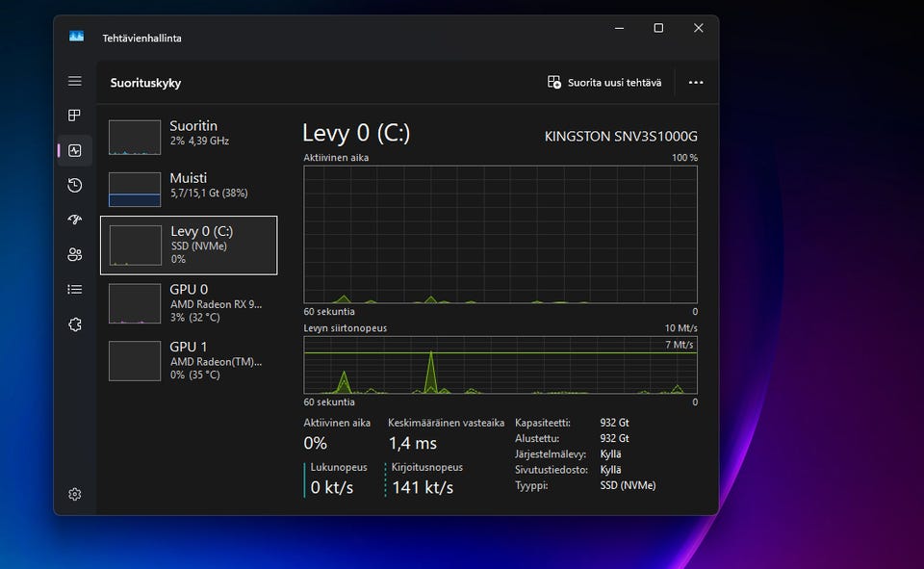Image resolution: width=924 pixels, height=569 pixels.
Task: Select the GPU 1 performance entry
Action: [x=189, y=360]
